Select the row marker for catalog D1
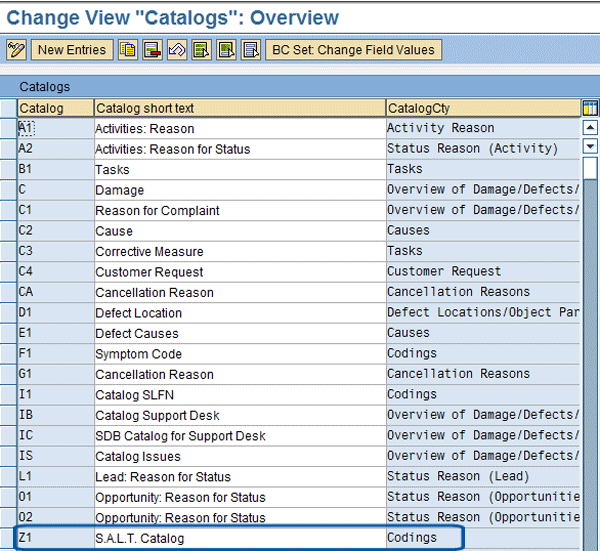 tap(8, 313)
